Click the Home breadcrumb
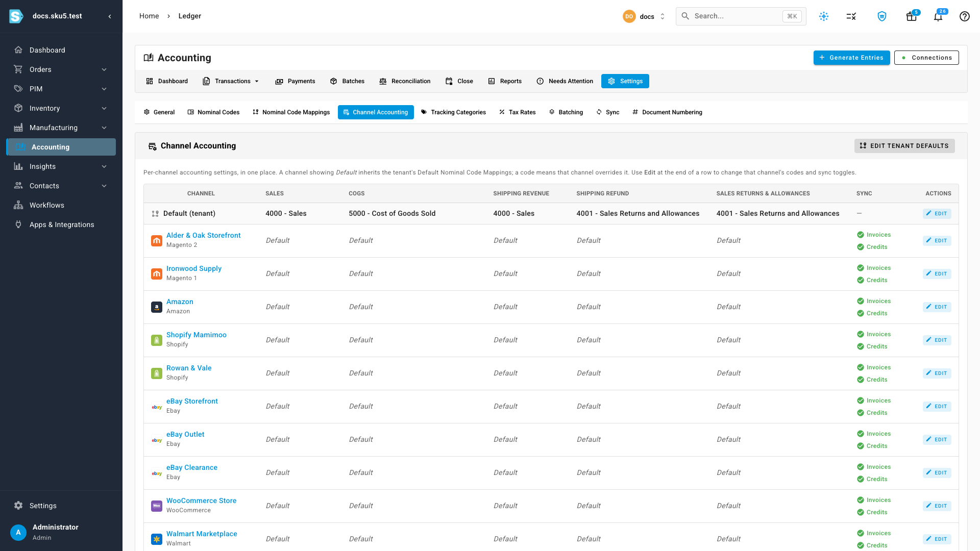The image size is (980, 551). [x=149, y=16]
